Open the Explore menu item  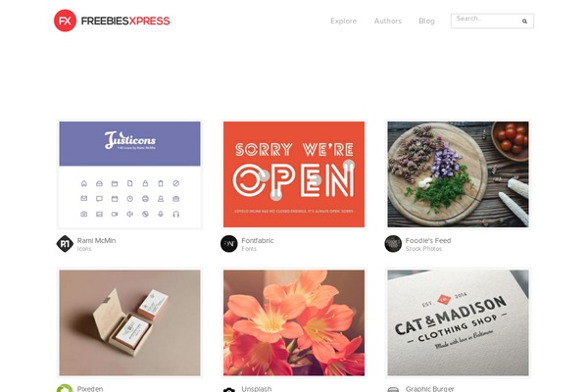pyautogui.click(x=344, y=21)
